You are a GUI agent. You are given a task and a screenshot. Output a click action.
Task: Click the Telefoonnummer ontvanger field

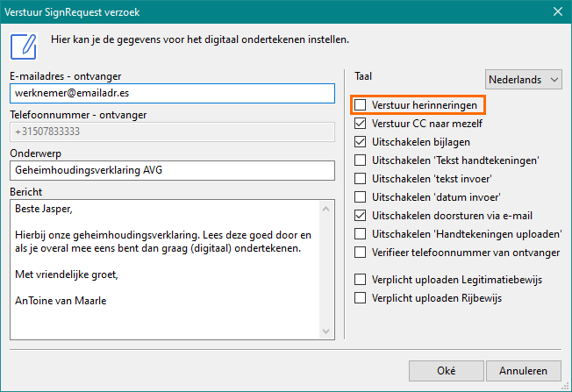(172, 132)
